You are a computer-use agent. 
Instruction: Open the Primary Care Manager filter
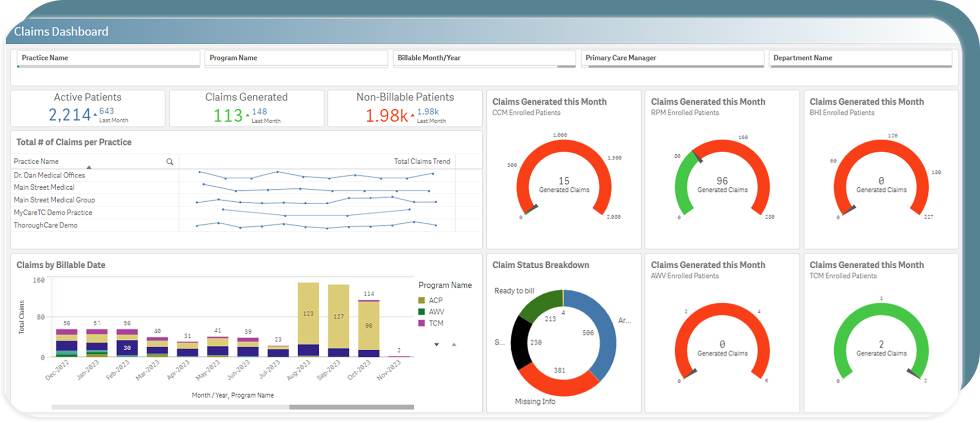coord(672,58)
